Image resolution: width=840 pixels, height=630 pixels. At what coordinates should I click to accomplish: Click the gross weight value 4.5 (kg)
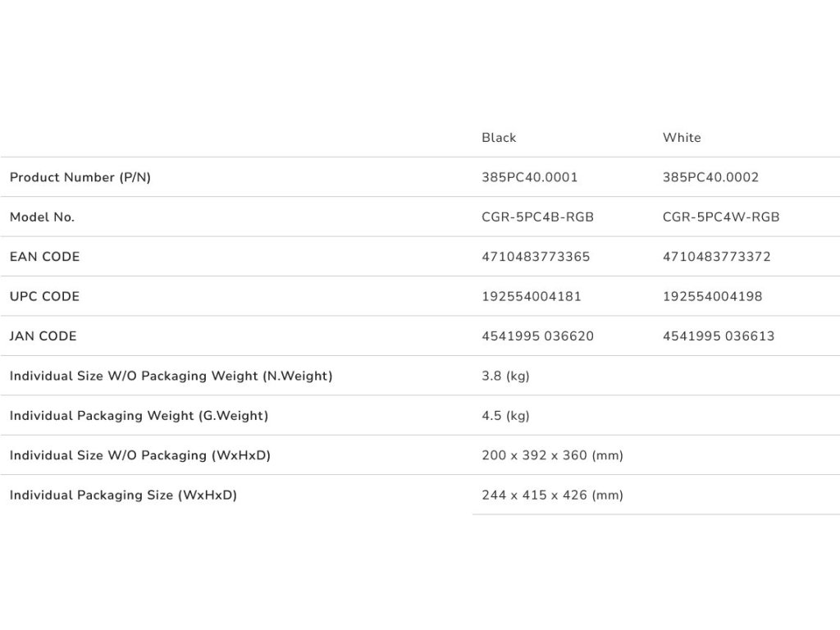pos(505,416)
